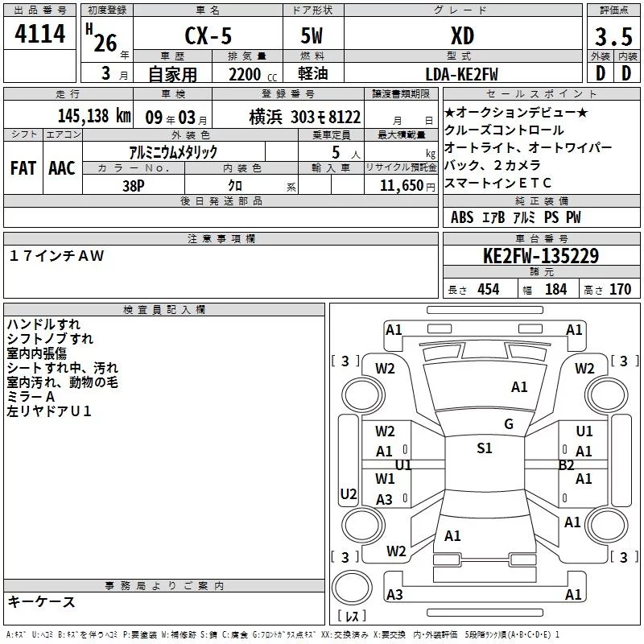The width and height of the screenshot is (644, 644).
Task: Click the U2 marking on left sill
Action: coord(349,493)
